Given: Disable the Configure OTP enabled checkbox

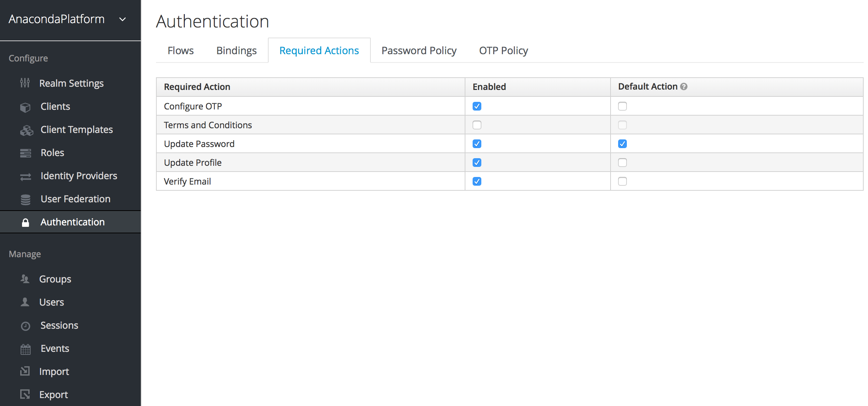Looking at the screenshot, I should [x=477, y=106].
